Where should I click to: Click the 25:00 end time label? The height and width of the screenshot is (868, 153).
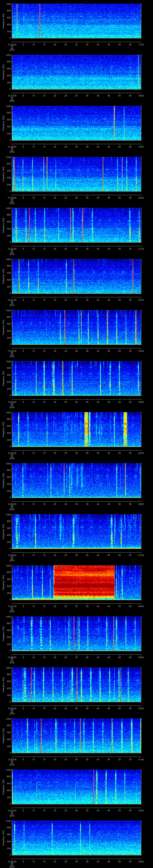[141, 453]
